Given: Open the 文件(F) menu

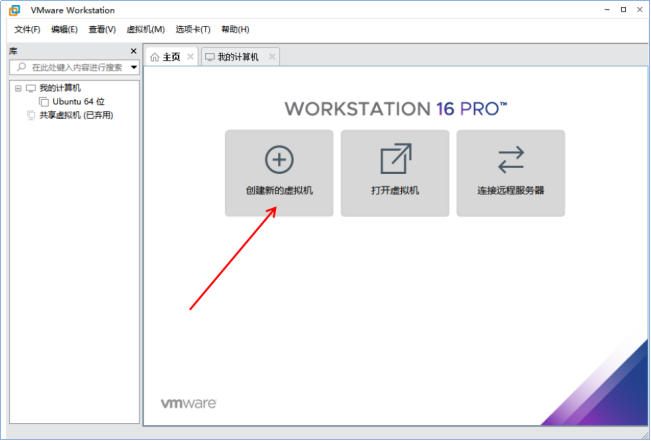Looking at the screenshot, I should point(27,29).
